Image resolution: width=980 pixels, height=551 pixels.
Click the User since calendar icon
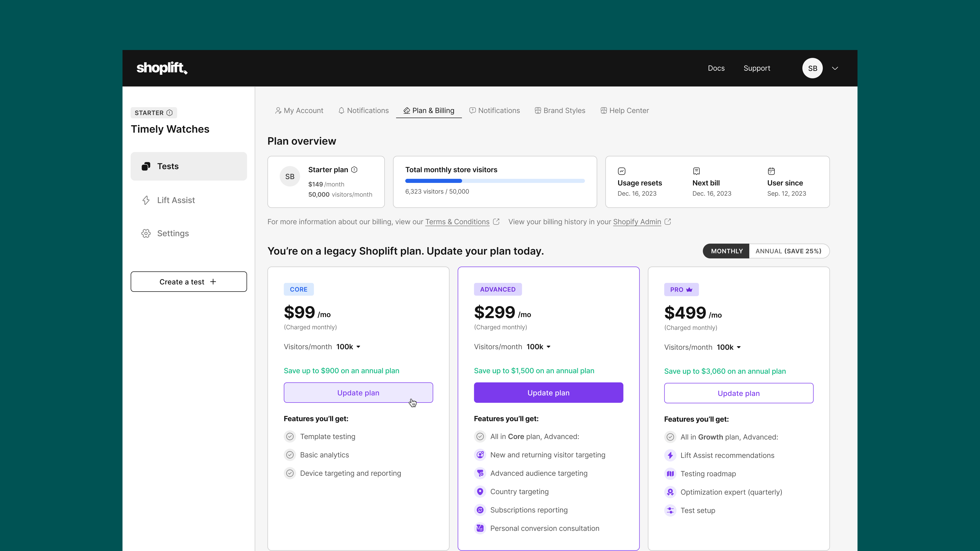[x=771, y=171]
